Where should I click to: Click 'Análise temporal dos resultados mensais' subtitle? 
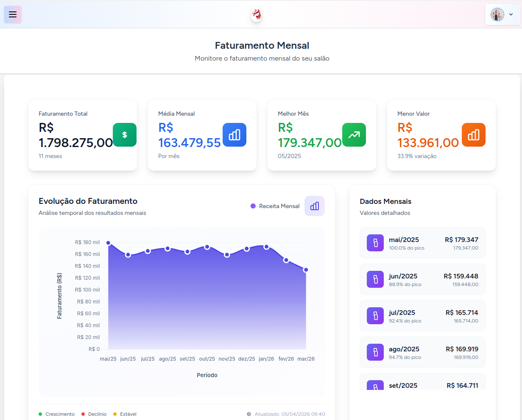(x=92, y=213)
